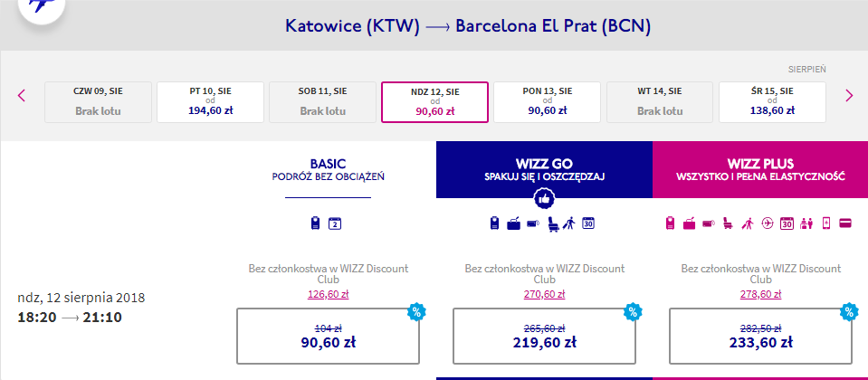This screenshot has width=868, height=380.
Task: Open the 126,60 zł non-member price link
Action: click(326, 293)
